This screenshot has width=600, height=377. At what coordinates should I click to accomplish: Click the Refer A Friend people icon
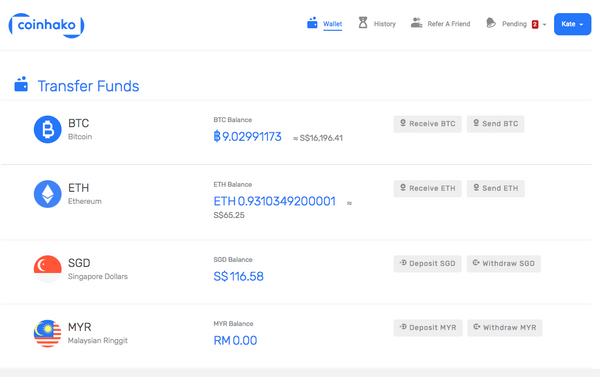click(416, 23)
